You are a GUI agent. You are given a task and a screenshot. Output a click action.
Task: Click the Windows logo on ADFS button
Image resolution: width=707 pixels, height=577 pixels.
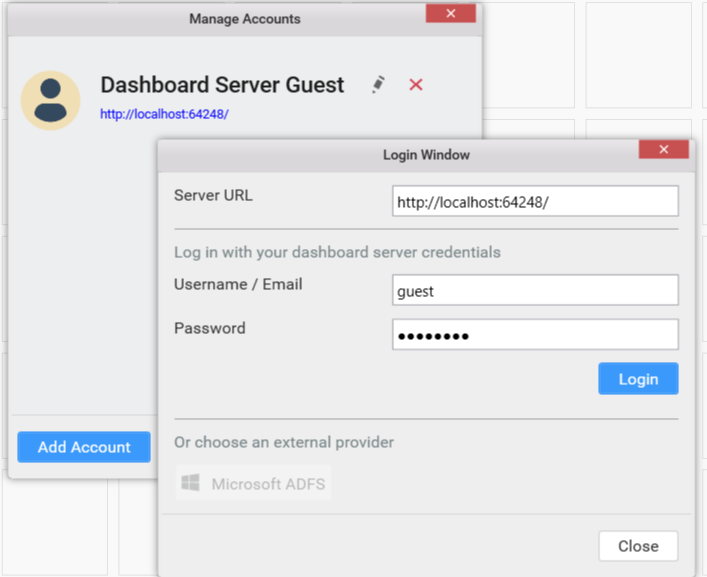(191, 484)
